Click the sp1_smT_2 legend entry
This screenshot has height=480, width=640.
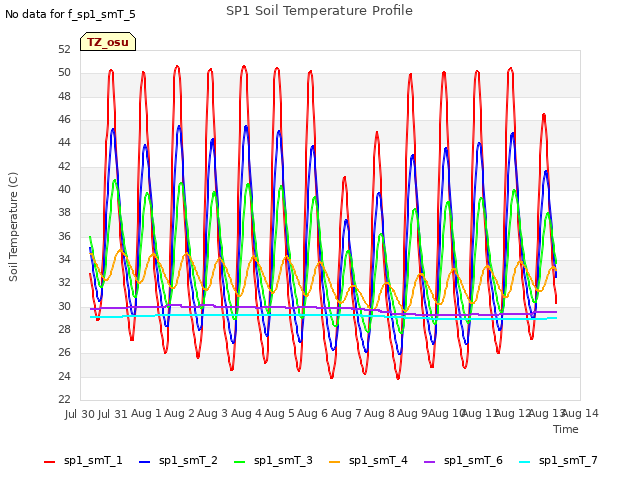click(178, 461)
